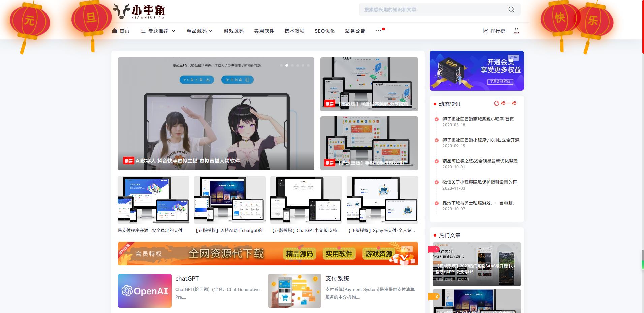This screenshot has height=313, width=644.
Task: Open 易支付程序开源 card thumbnail
Action: point(153,200)
